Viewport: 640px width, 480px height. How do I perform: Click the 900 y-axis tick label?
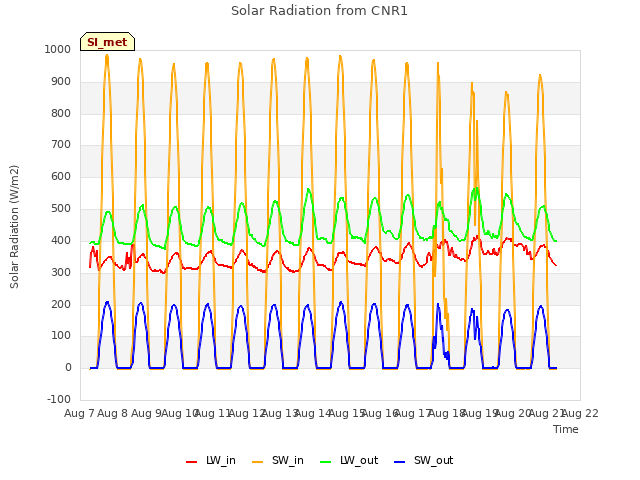pyautogui.click(x=61, y=82)
